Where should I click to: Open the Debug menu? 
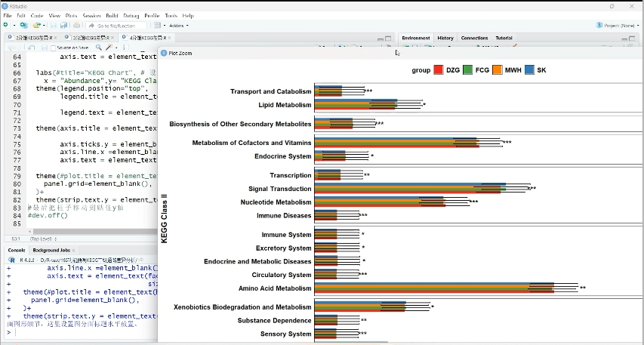[x=131, y=16]
